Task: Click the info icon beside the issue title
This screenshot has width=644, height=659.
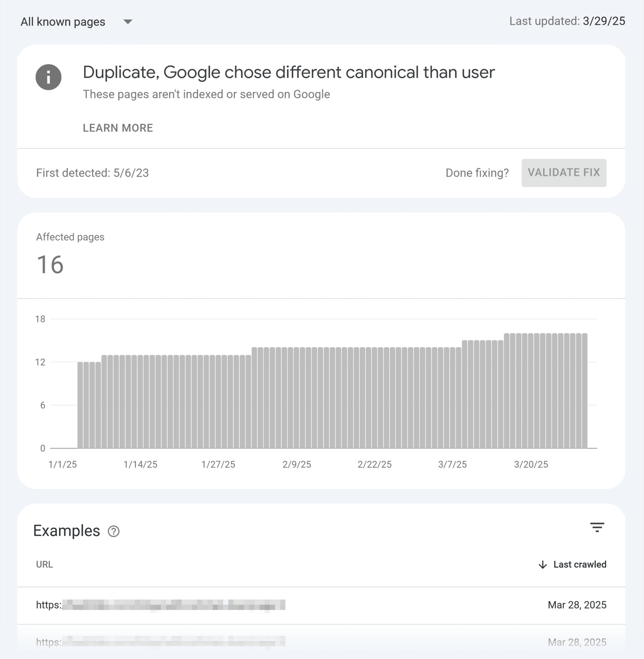Action: tap(49, 77)
